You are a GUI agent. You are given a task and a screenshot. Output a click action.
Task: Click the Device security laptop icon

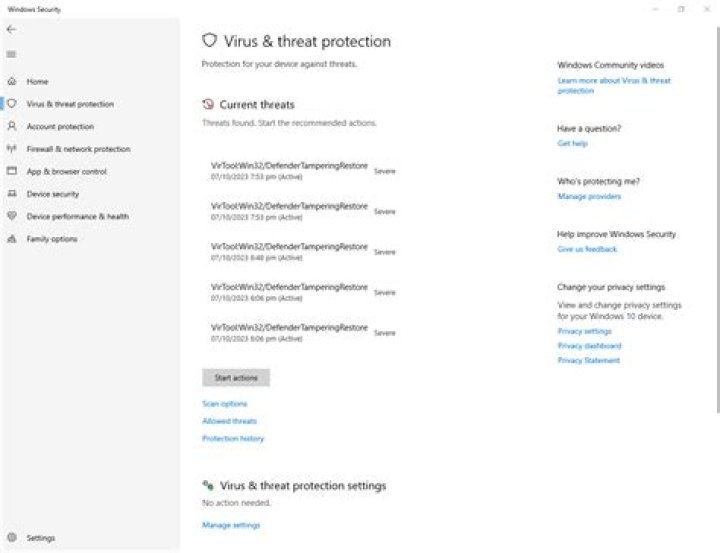tap(12, 193)
